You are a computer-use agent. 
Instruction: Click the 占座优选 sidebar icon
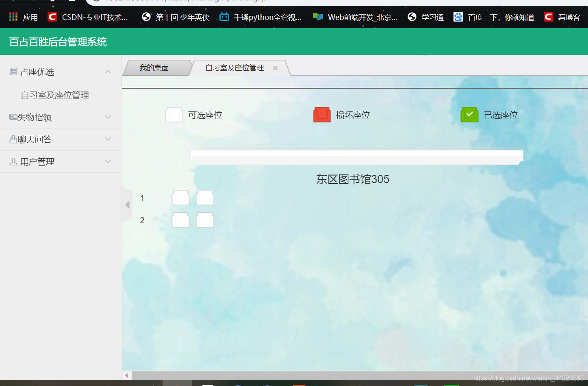tap(13, 72)
